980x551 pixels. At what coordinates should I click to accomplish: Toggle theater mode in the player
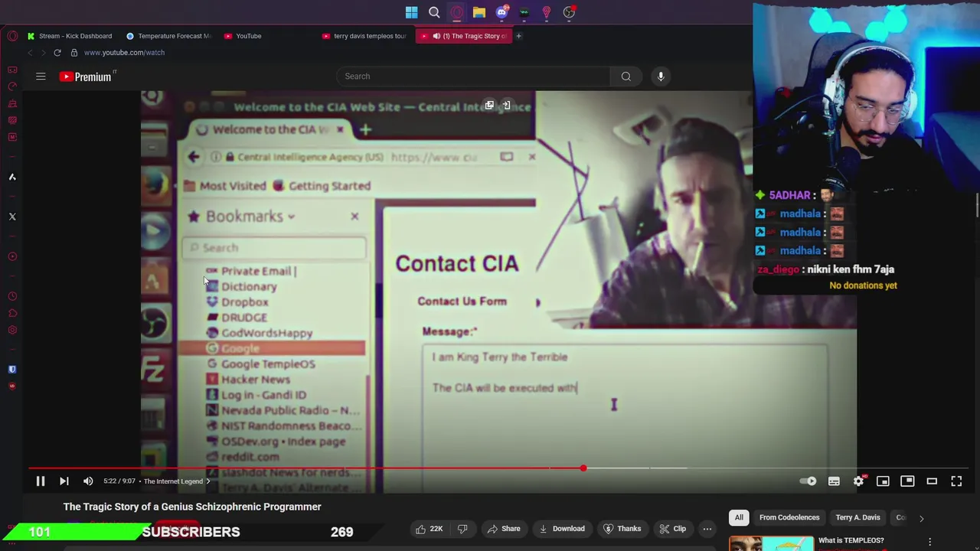(x=932, y=481)
